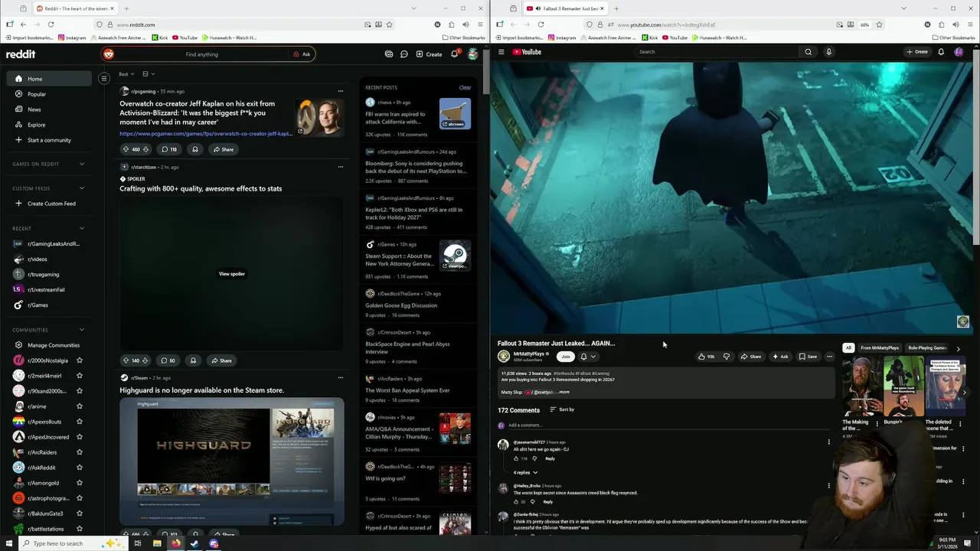Dislike the Fallout 3 Remaster video
980x551 pixels.
point(727,357)
